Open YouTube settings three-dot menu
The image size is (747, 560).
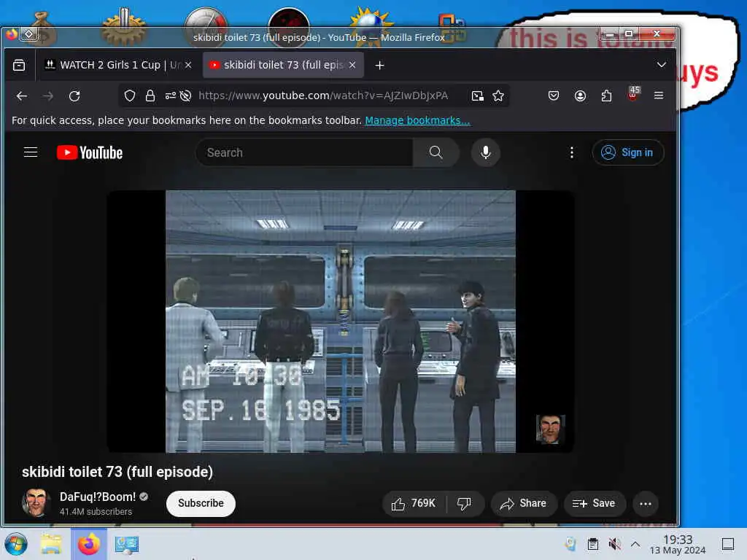pos(572,152)
